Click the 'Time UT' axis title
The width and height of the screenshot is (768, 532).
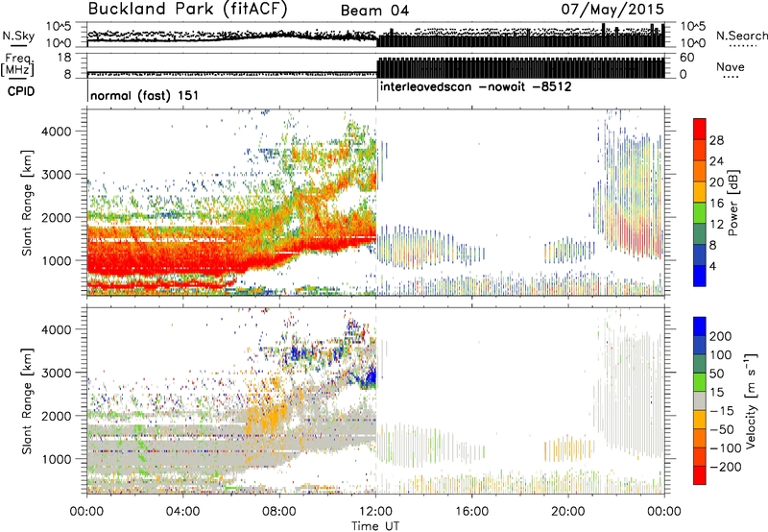tap(375, 525)
